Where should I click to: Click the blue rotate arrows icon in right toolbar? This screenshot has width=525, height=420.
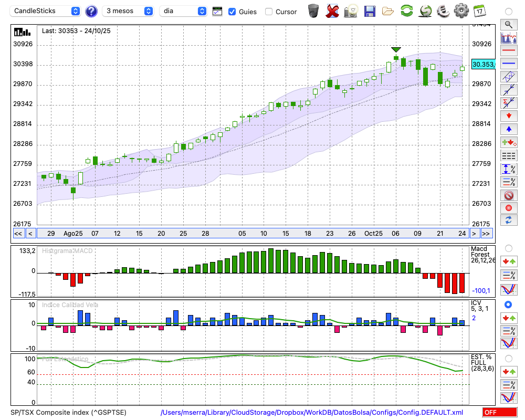click(x=509, y=220)
